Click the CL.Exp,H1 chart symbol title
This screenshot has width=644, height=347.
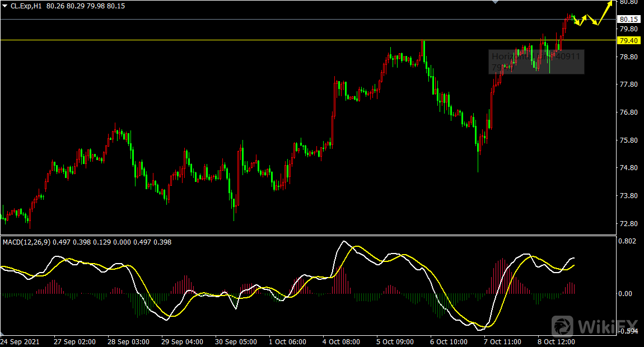[26, 6]
